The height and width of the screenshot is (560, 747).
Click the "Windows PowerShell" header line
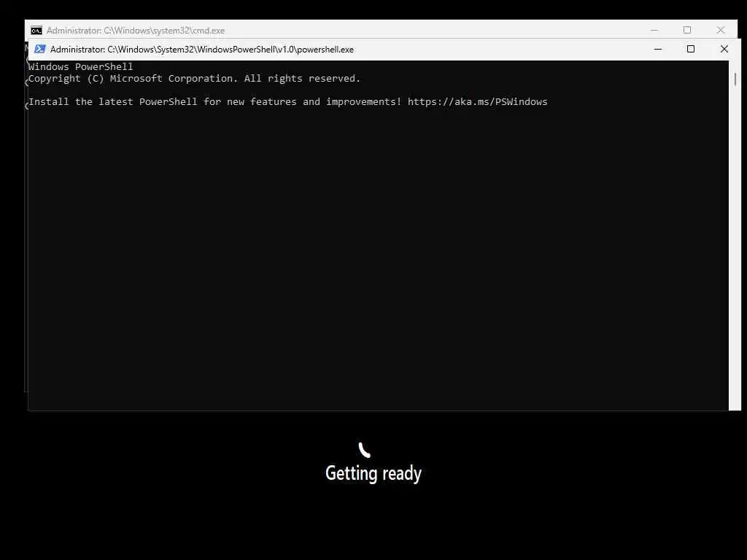click(x=80, y=66)
